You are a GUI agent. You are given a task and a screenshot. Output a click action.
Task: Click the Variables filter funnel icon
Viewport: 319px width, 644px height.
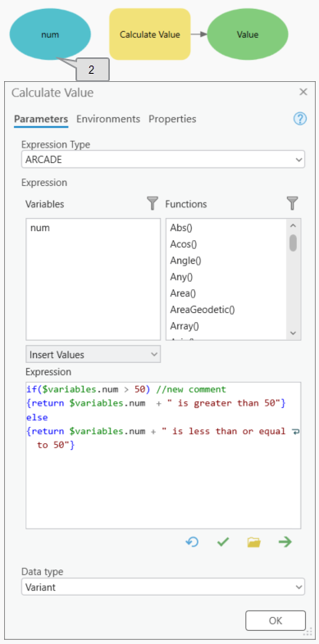click(153, 203)
